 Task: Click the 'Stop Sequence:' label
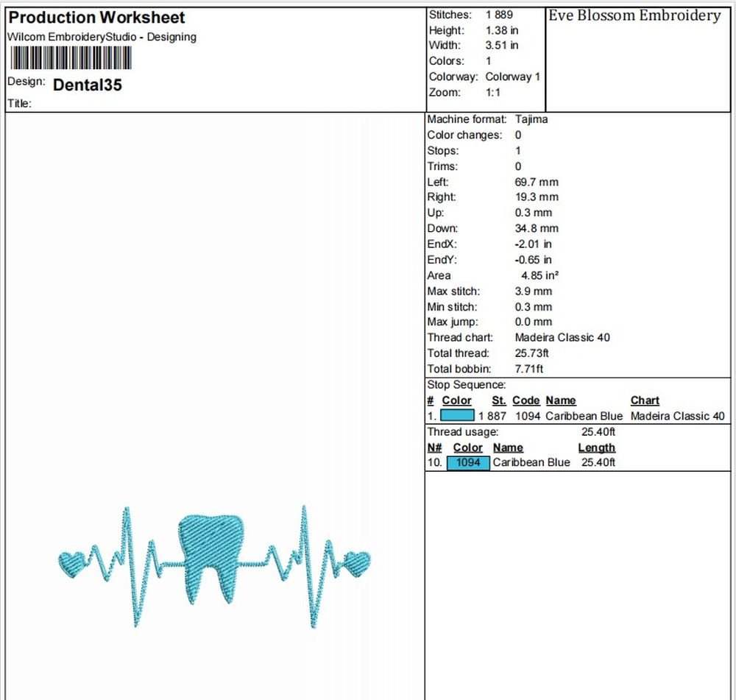(x=466, y=385)
